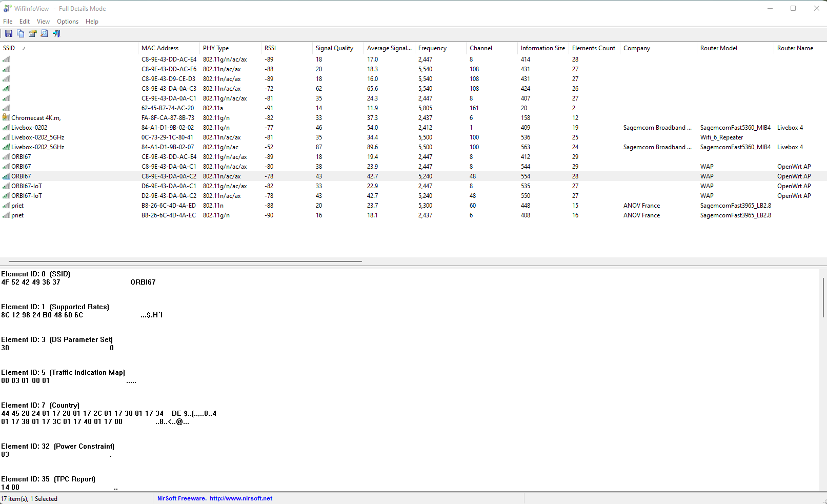This screenshot has height=504, width=827.
Task: Click the signal icon beside ORBI67-IoT on channel 48
Action: coord(6,196)
